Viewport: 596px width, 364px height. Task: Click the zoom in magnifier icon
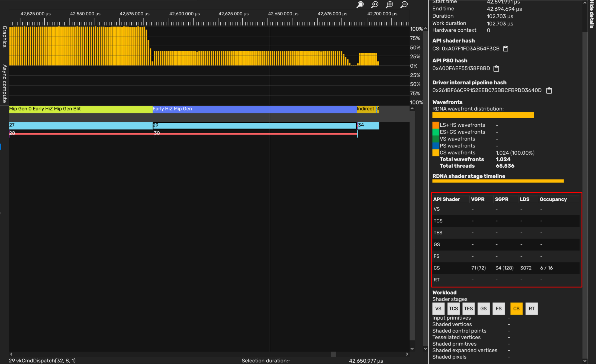tap(389, 5)
